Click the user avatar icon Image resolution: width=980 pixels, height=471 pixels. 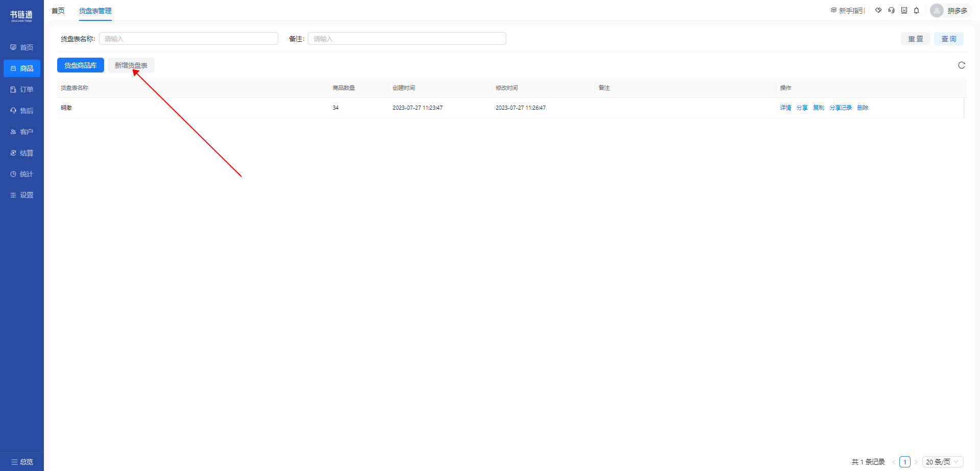[x=937, y=11]
